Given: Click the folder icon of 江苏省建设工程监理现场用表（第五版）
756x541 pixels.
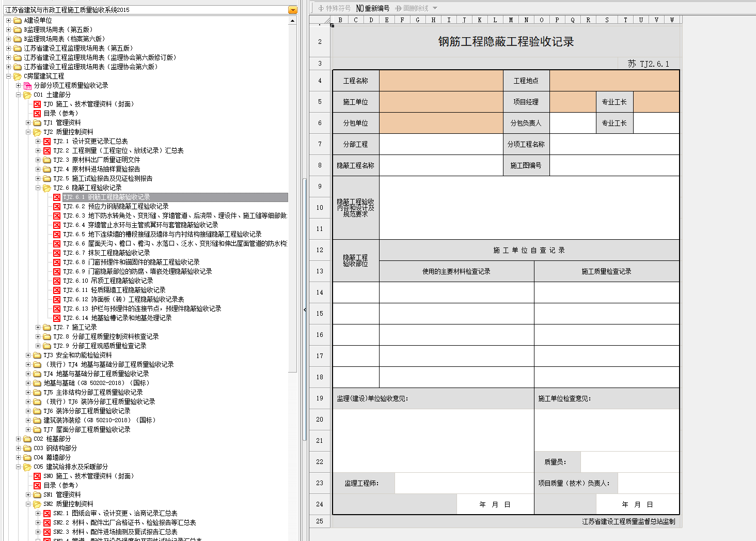Looking at the screenshot, I should pyautogui.click(x=18, y=49).
